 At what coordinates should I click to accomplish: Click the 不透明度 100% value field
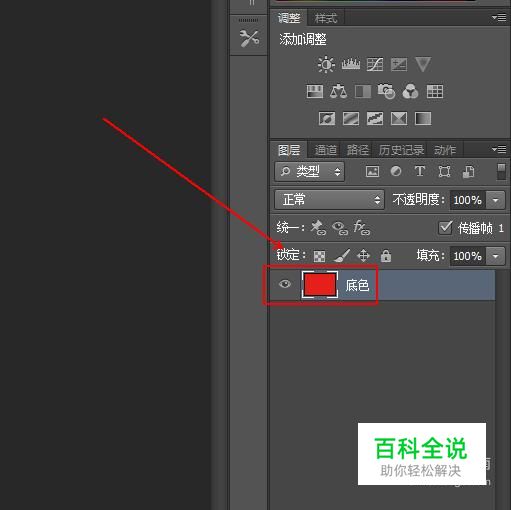pos(467,200)
